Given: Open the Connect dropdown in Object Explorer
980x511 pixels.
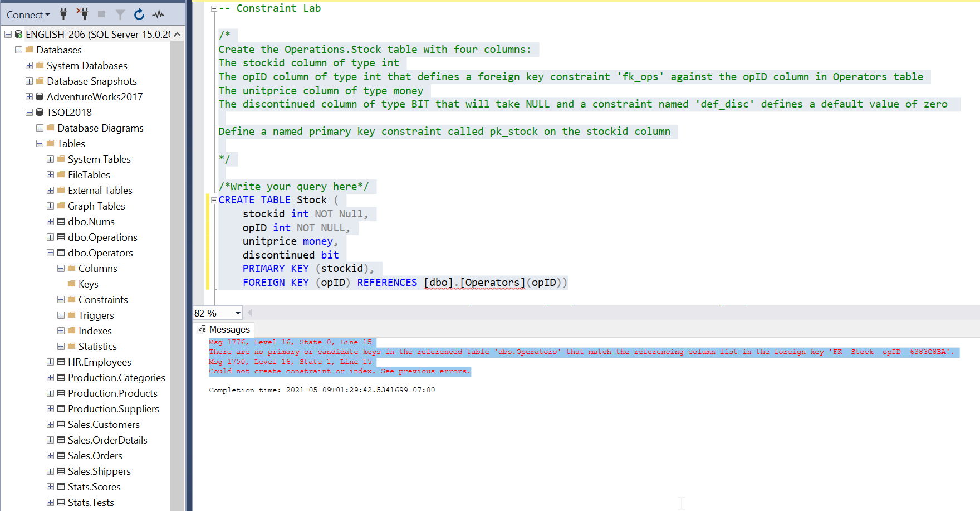Looking at the screenshot, I should click(x=28, y=14).
